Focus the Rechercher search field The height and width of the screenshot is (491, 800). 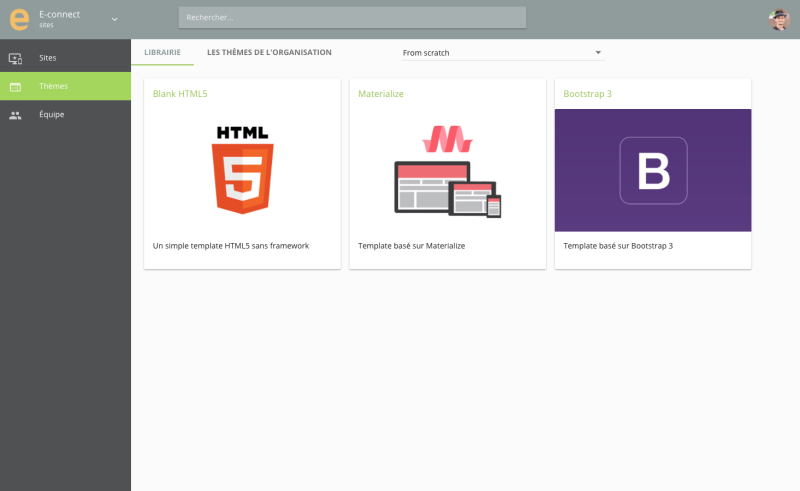(x=352, y=17)
